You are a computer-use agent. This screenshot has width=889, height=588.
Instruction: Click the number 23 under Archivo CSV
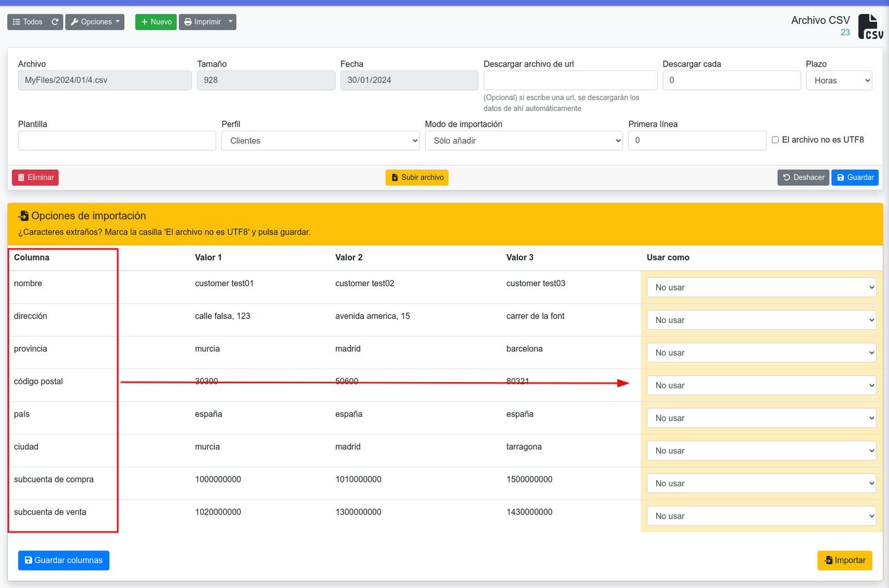coord(845,32)
